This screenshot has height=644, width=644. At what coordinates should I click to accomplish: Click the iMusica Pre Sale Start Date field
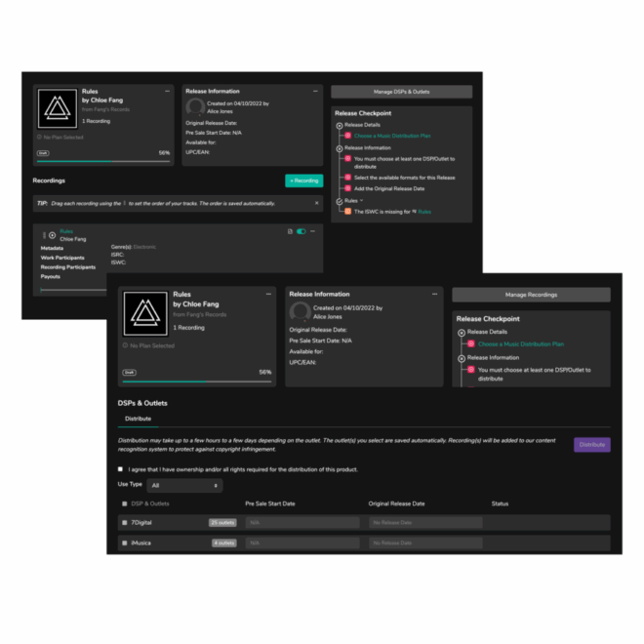302,543
